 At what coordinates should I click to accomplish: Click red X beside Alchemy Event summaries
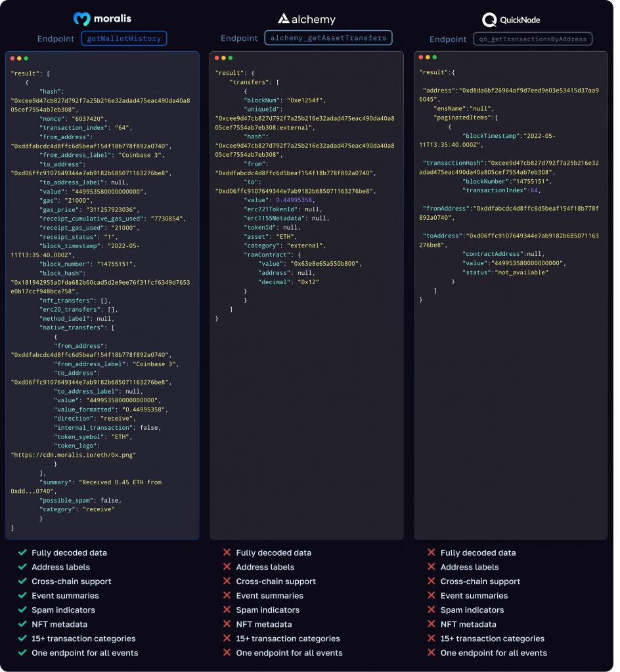[227, 596]
